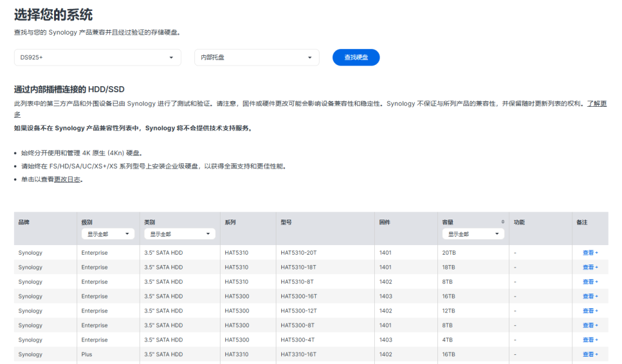View notes for HAT5300-4T row
The width and height of the screenshot is (622, 364).
pos(590,340)
